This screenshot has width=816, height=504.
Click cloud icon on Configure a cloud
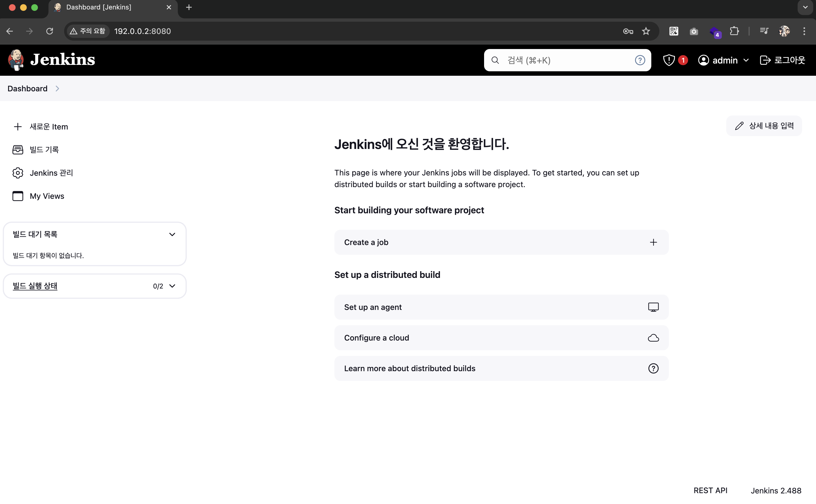653,338
